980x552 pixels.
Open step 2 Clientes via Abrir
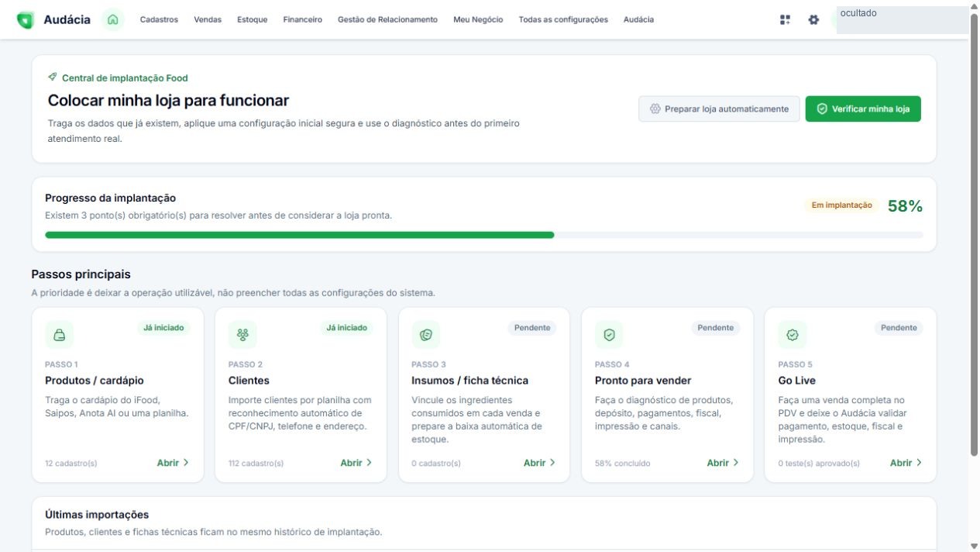[x=356, y=463]
